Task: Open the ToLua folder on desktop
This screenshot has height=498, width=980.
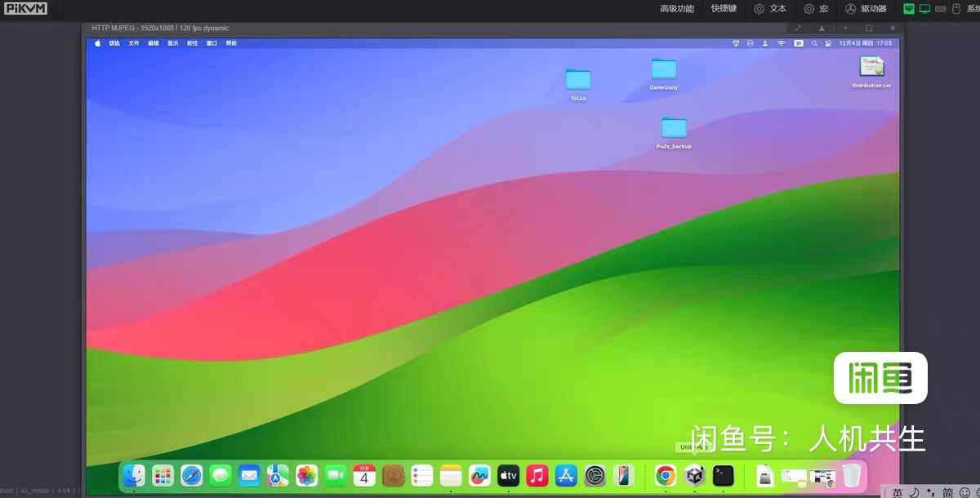Action: click(578, 80)
